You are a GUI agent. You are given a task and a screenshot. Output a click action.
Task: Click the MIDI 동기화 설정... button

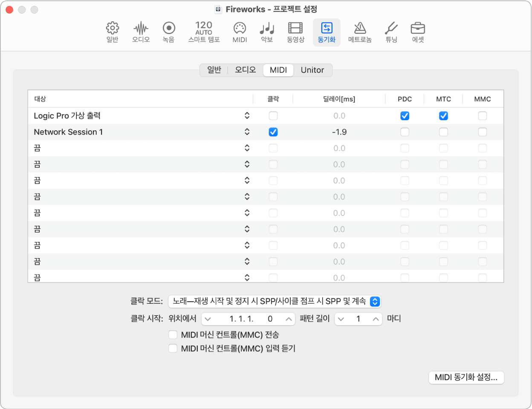(x=466, y=377)
